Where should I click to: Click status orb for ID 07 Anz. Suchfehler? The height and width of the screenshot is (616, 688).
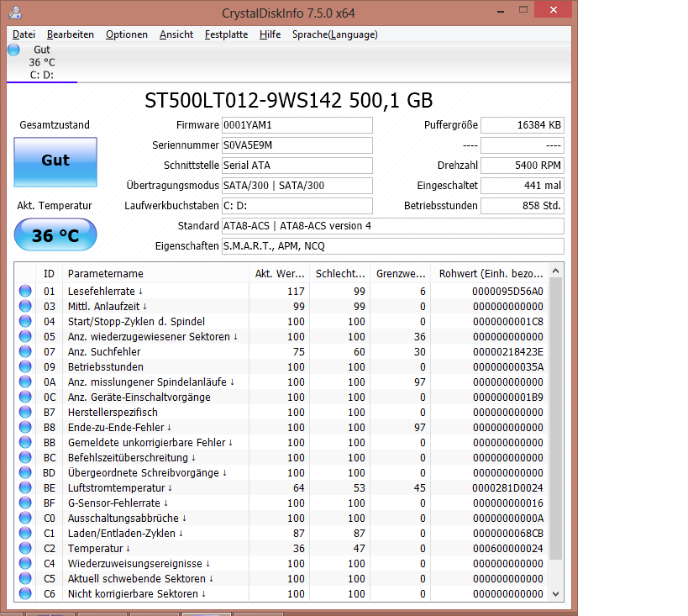25,351
